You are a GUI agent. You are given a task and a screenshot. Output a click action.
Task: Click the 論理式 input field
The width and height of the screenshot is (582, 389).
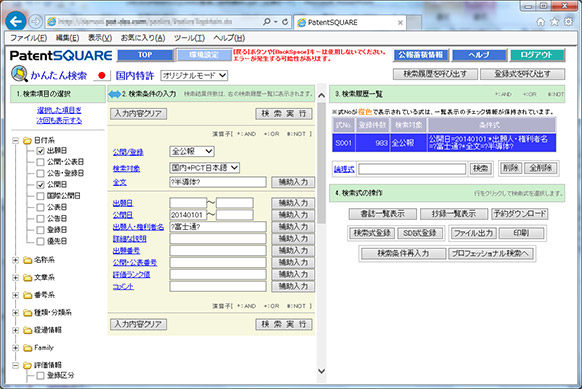[x=412, y=169]
